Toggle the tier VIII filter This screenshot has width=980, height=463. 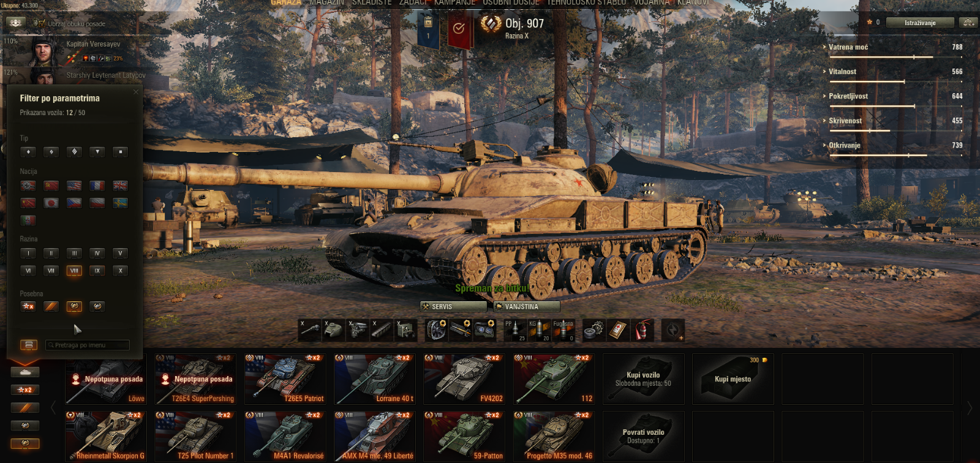[74, 271]
